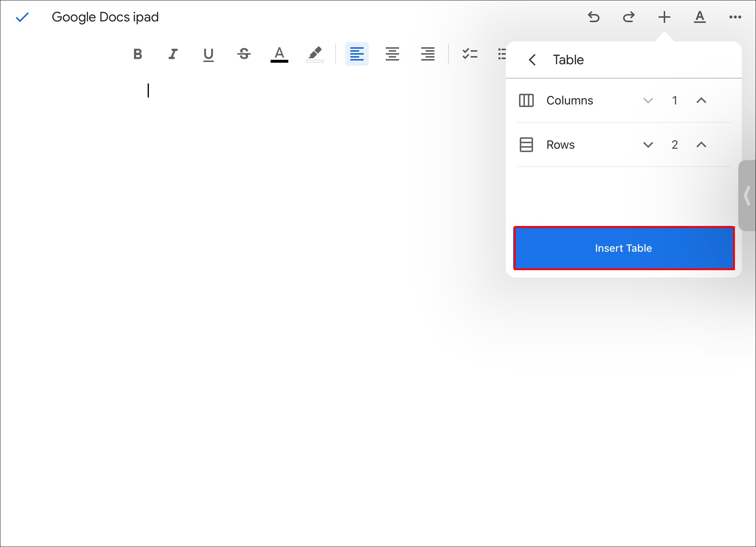
Task: Open the text color picker
Action: click(x=279, y=54)
